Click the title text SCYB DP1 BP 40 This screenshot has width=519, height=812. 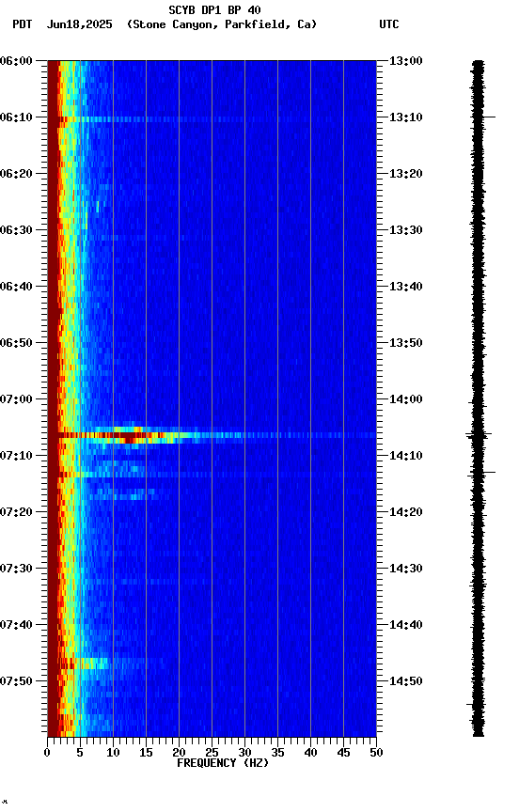214,9
